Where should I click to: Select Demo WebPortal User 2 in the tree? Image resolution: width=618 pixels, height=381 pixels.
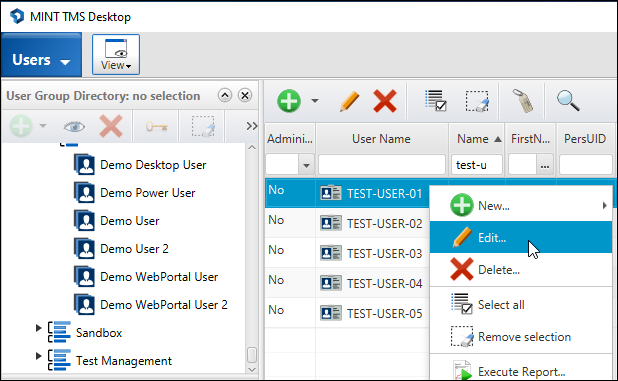tap(164, 305)
